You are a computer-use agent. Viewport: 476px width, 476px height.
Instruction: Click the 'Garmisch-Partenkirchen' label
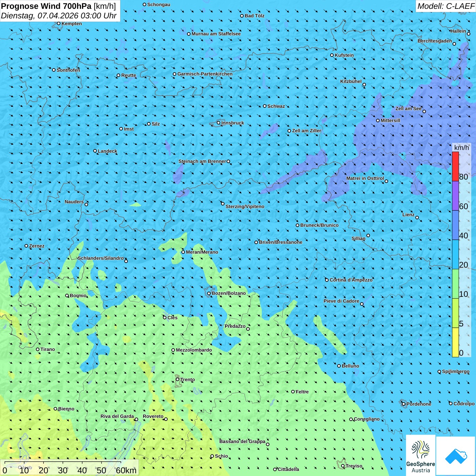pyautogui.click(x=205, y=74)
